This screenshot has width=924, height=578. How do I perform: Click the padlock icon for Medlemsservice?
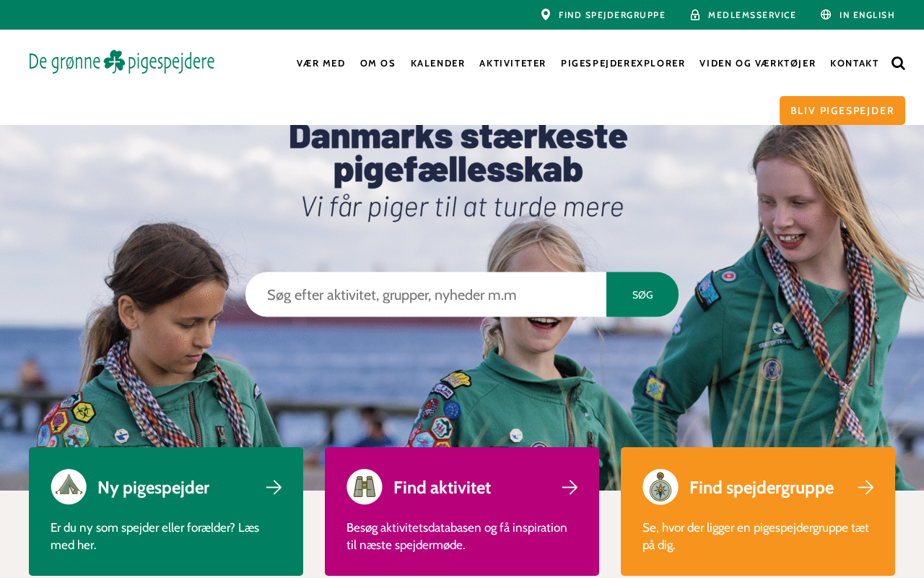coord(695,14)
